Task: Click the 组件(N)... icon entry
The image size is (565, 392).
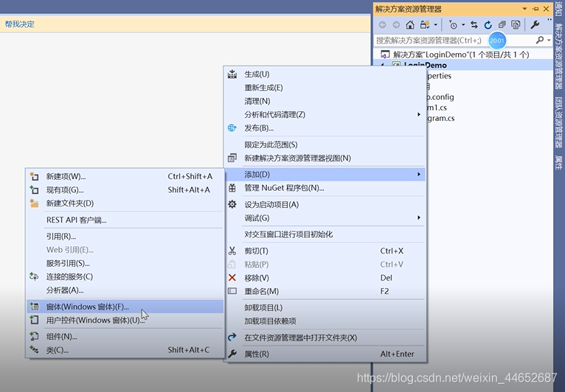Action: coord(125,337)
